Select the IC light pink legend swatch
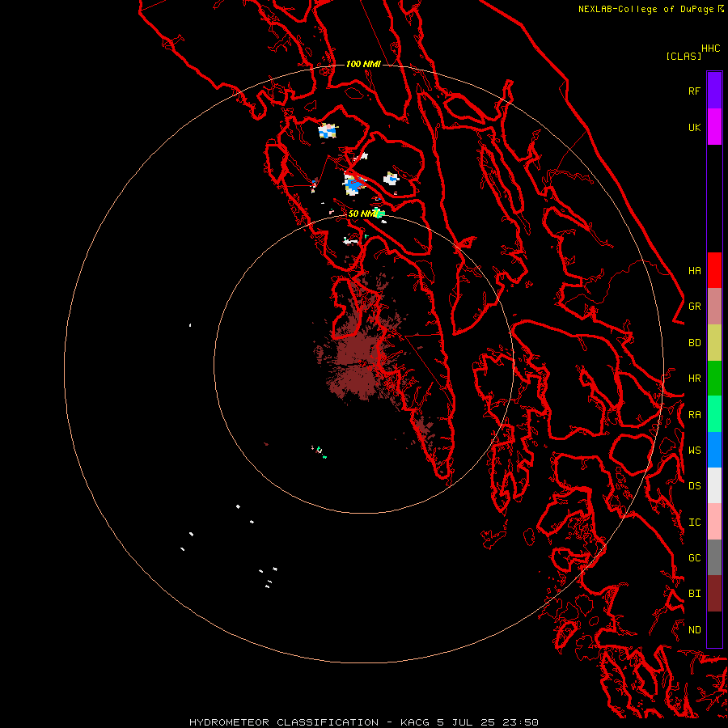 [x=714, y=522]
